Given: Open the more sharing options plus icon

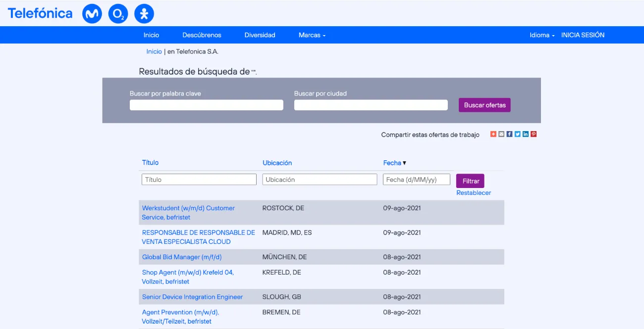Looking at the screenshot, I should click(x=493, y=134).
